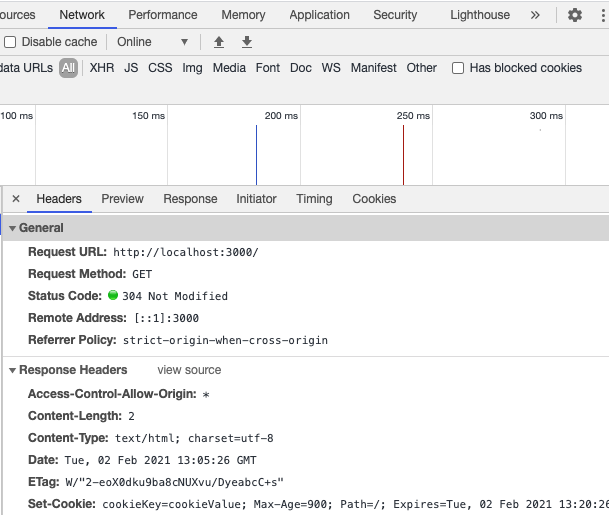
Task: Click the export HAR download arrow
Action: point(247,42)
